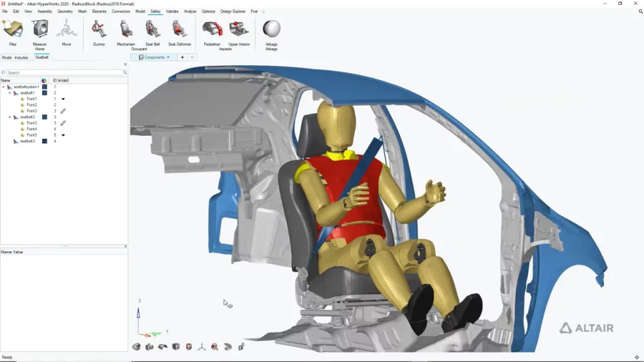Click seatbelt1's color swatch in the browser
644x362 pixels.
43,92
